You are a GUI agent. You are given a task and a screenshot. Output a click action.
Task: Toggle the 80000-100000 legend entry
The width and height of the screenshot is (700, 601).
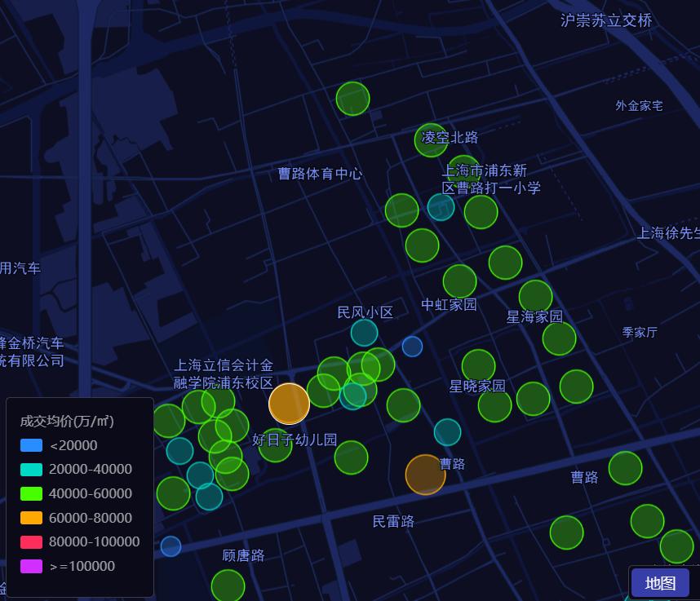31,541
